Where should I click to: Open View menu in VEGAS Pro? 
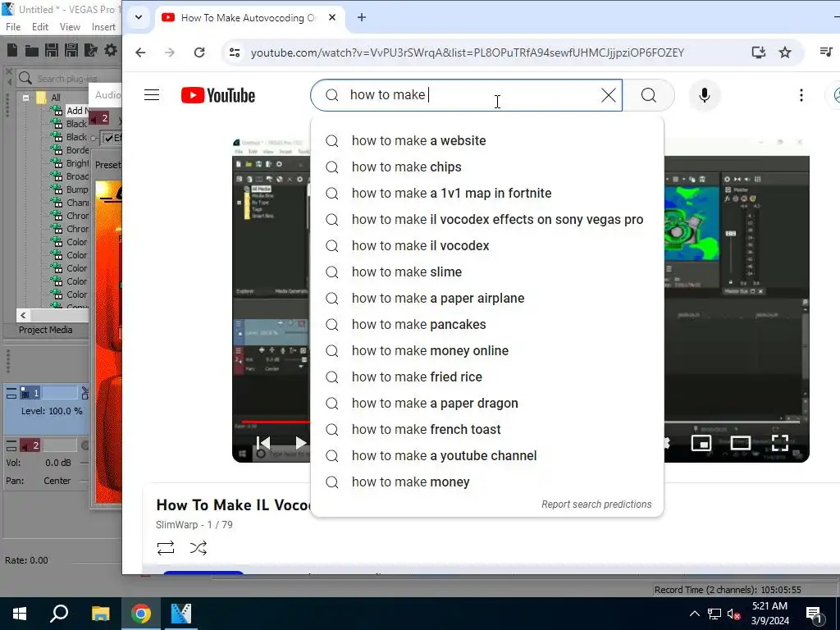[70, 27]
